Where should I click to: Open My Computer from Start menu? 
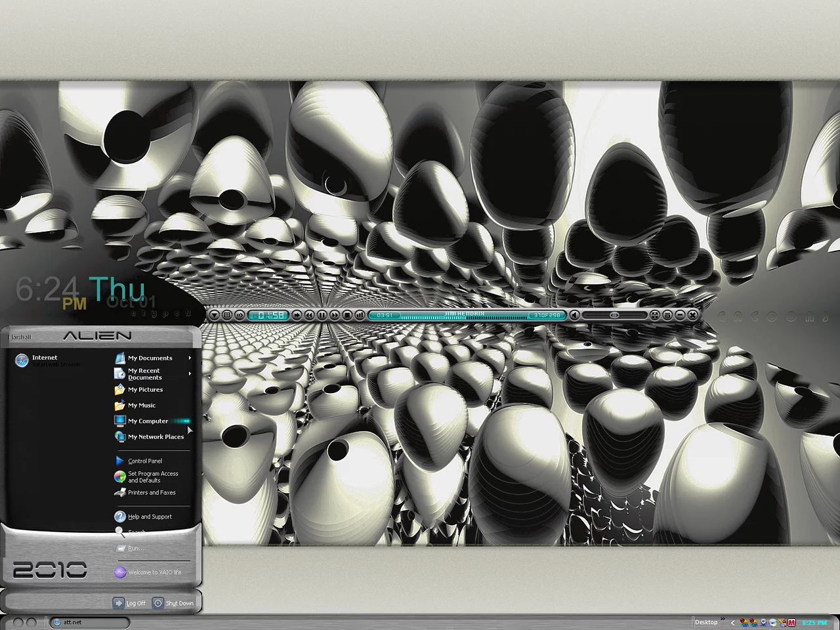tap(148, 421)
